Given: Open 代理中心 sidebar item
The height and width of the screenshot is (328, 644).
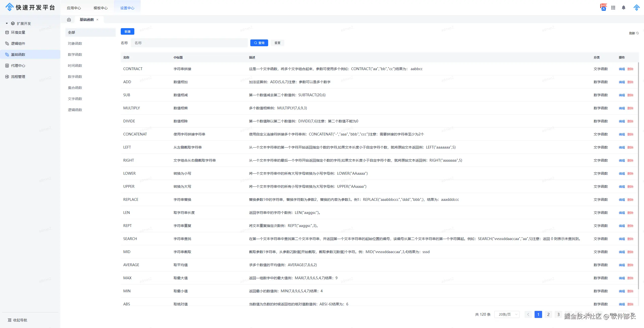Looking at the screenshot, I should pos(18,66).
